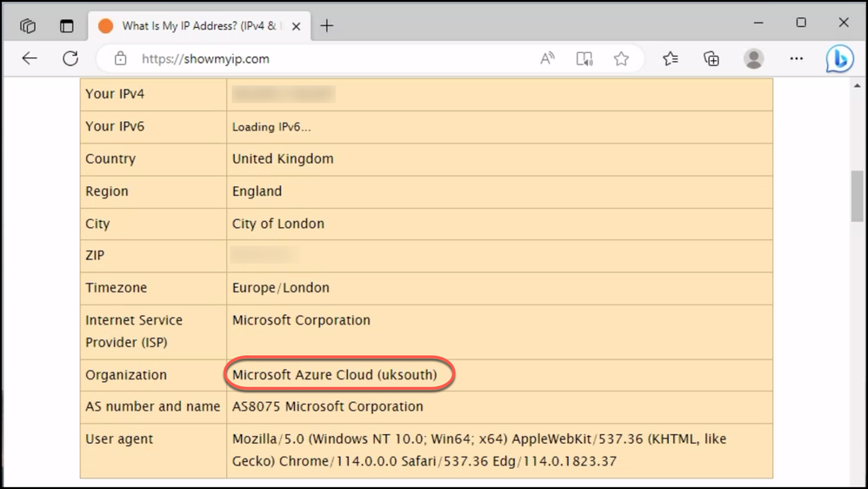Activate the Read aloud icon

547,58
